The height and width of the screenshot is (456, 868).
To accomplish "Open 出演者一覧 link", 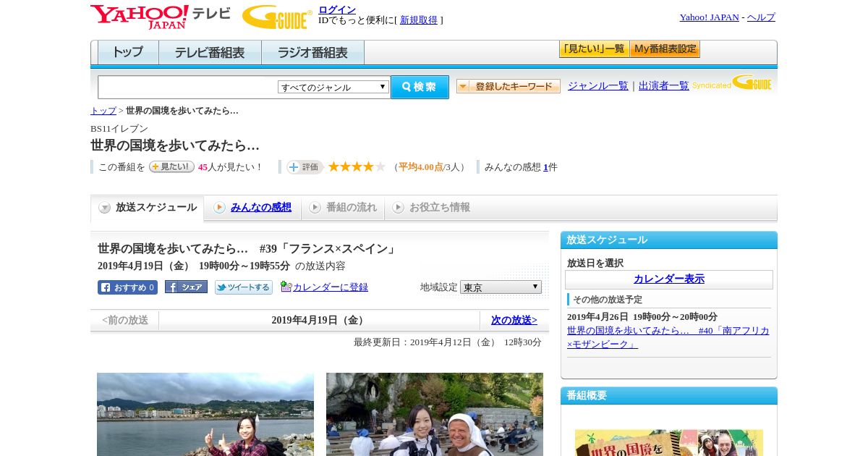I will pyautogui.click(x=664, y=86).
